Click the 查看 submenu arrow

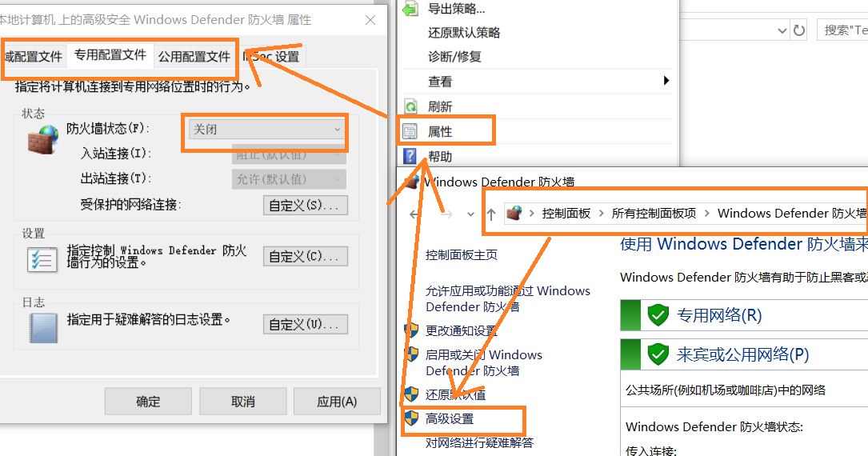tap(666, 81)
